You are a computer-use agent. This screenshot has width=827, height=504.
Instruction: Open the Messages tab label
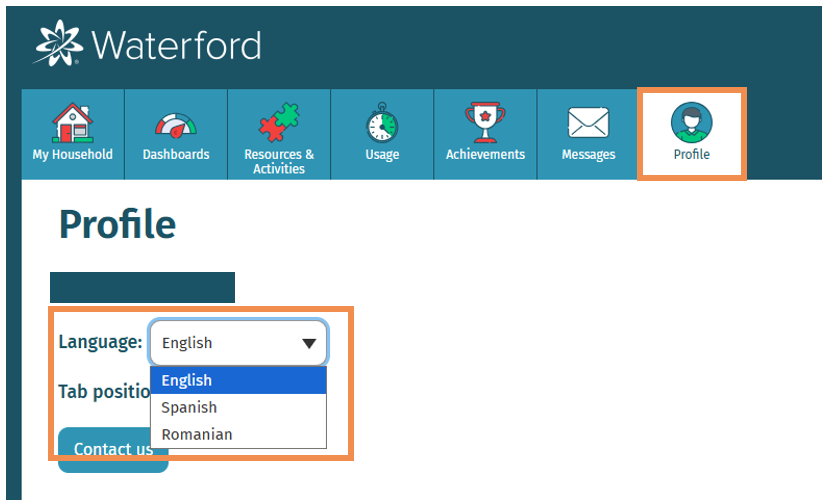pyautogui.click(x=589, y=155)
